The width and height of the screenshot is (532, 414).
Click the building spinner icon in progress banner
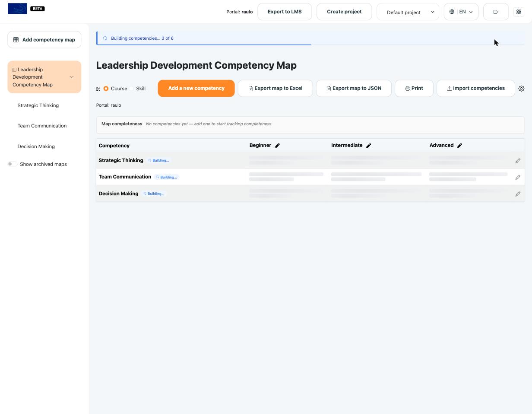click(x=105, y=38)
